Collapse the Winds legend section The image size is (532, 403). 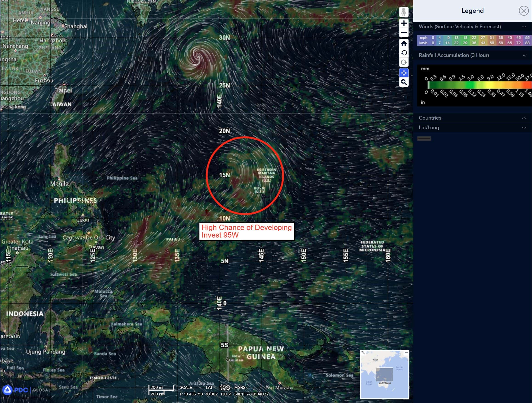coord(524,27)
